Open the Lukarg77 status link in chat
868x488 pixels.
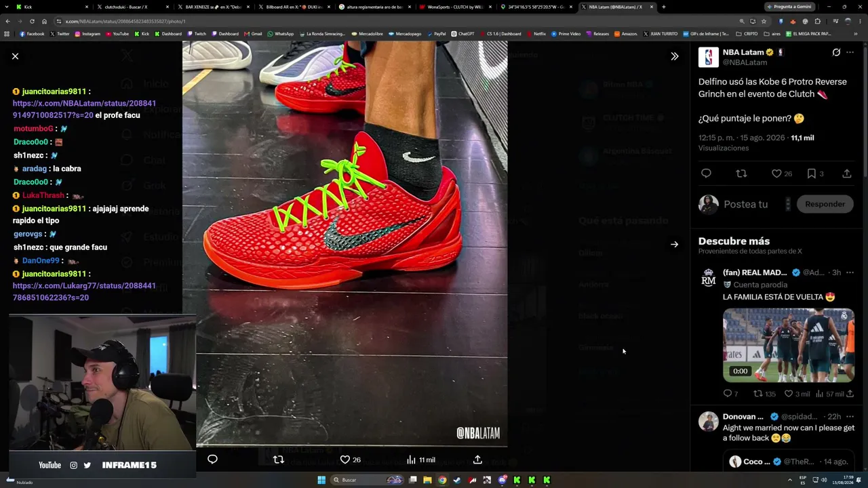(x=84, y=291)
